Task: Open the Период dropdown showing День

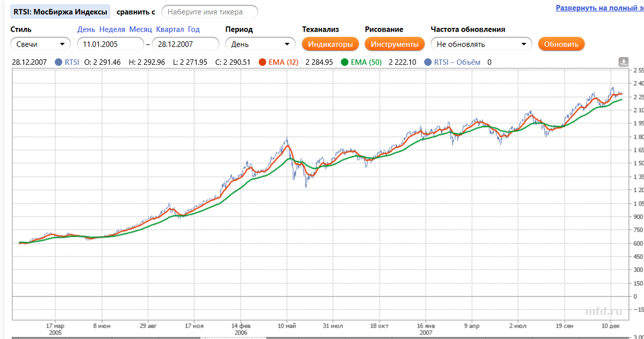Action: pos(260,44)
